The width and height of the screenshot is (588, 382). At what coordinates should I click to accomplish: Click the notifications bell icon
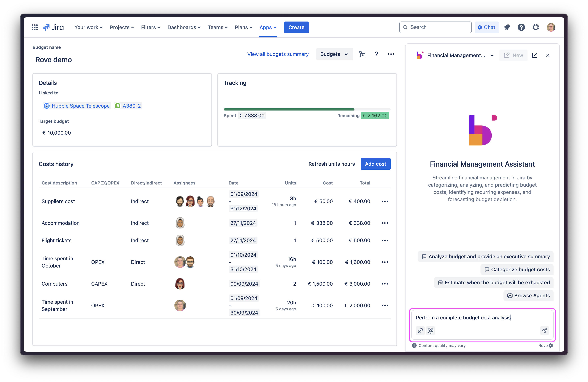507,27
